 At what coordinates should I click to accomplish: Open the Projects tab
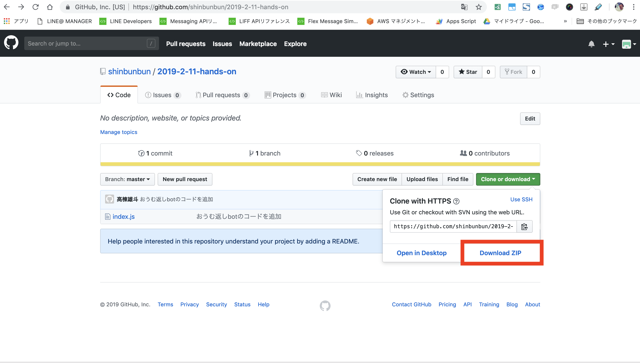click(x=285, y=95)
